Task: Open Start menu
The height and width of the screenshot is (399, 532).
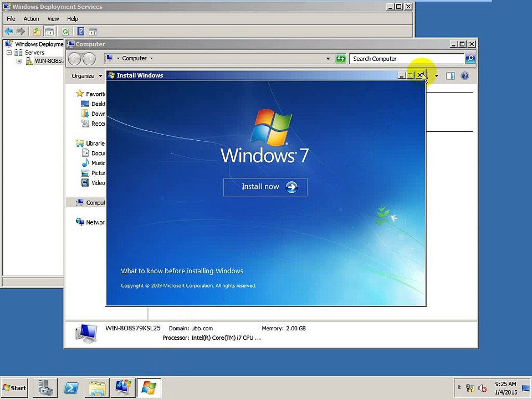Action: point(14,388)
